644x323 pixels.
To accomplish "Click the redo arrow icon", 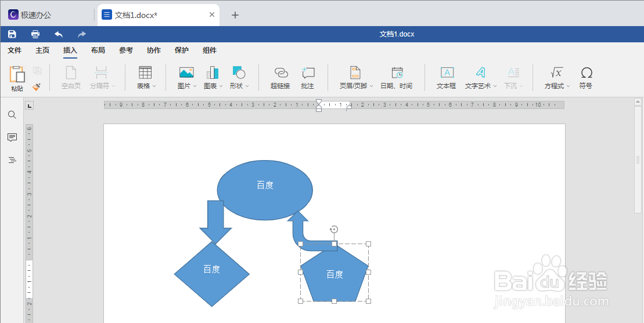I will coord(82,34).
